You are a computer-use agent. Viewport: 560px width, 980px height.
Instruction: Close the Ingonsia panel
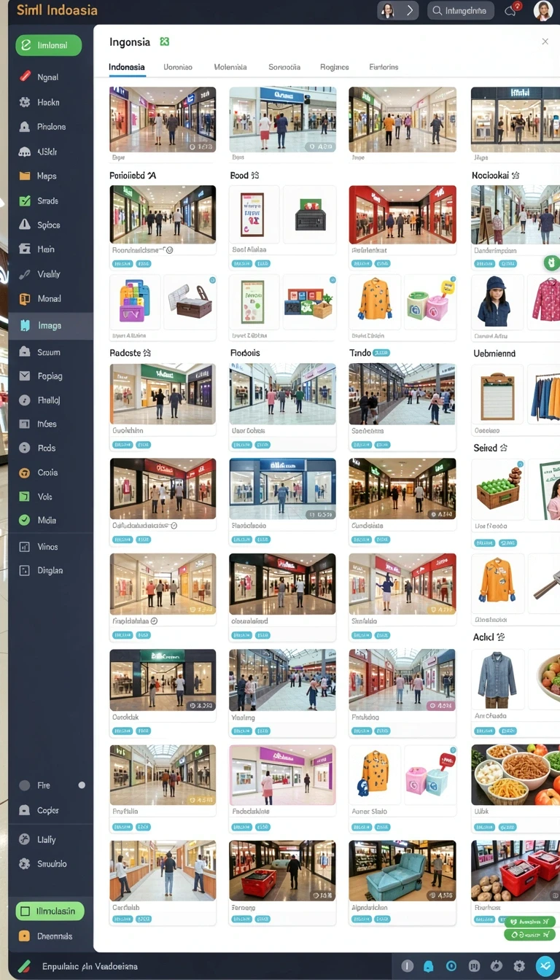pyautogui.click(x=545, y=42)
